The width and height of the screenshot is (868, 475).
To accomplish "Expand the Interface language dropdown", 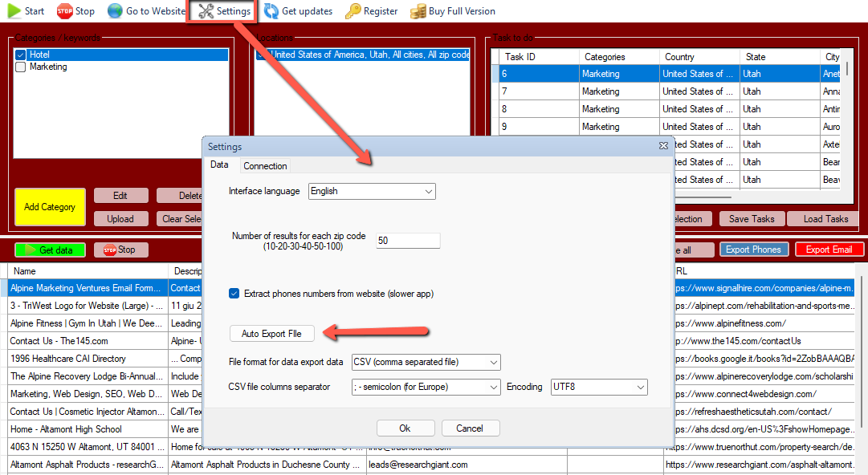I will point(429,192).
